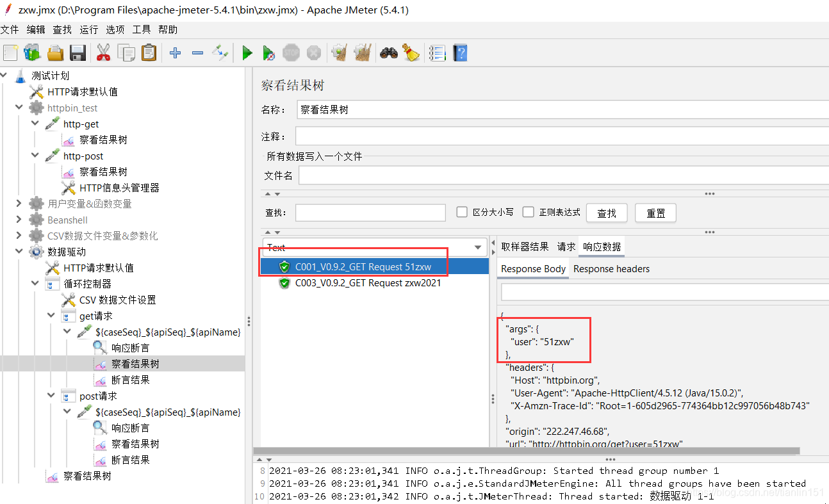
Task: Start the test with green play icon
Action: point(247,53)
